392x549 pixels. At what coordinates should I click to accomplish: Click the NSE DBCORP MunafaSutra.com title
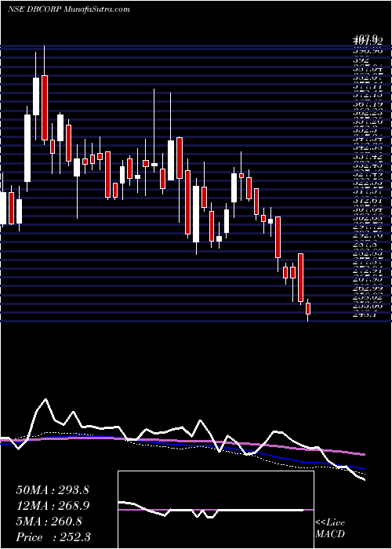[x=69, y=9]
